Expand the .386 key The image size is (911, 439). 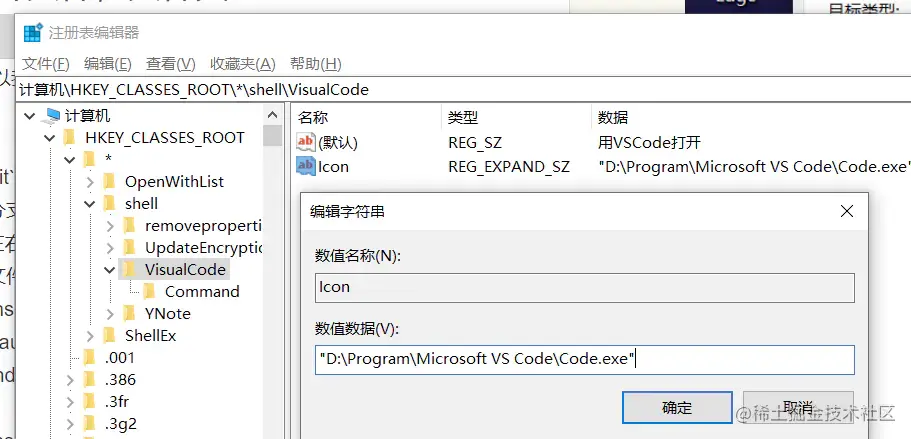[70, 380]
